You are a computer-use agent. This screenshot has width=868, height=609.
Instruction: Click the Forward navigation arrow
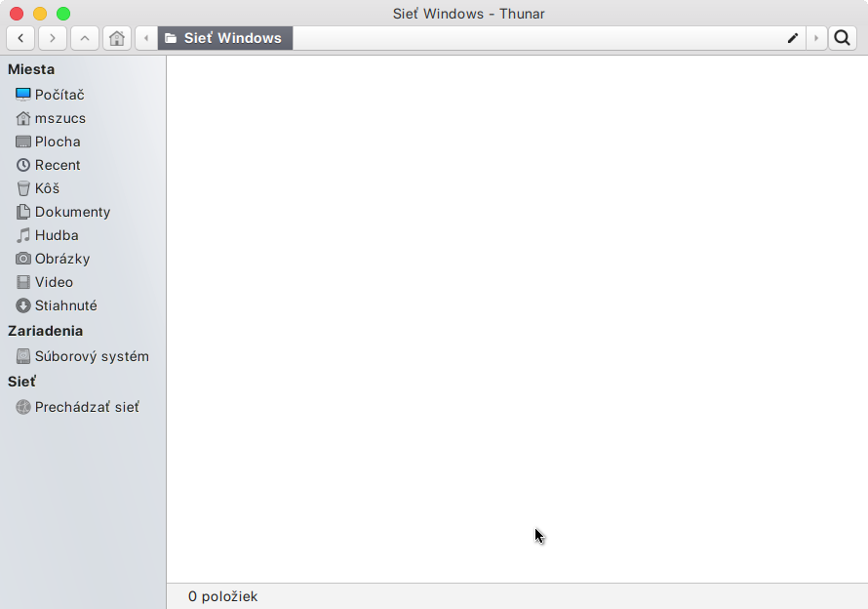click(53, 38)
